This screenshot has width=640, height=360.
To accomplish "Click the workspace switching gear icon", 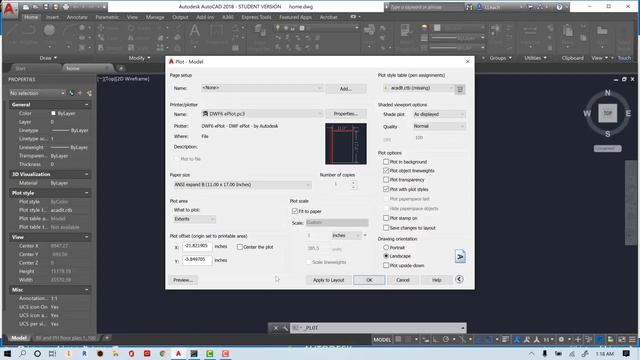I will pyautogui.click(x=561, y=340).
